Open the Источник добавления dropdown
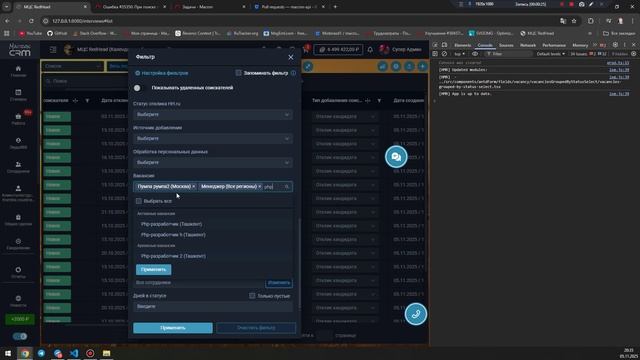 tap(213, 139)
